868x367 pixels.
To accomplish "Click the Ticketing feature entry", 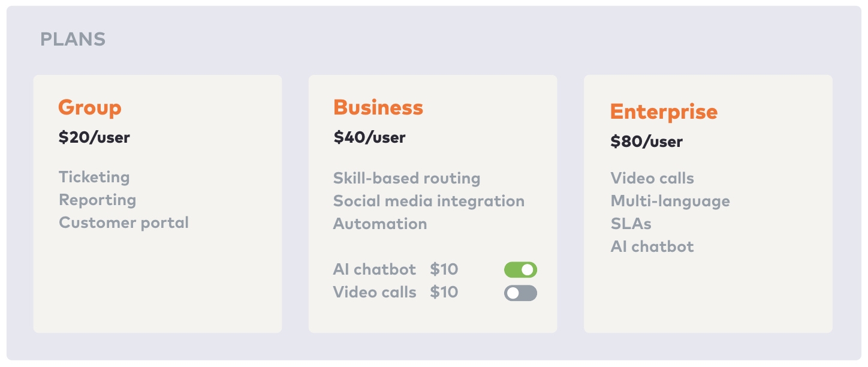I will (x=94, y=178).
